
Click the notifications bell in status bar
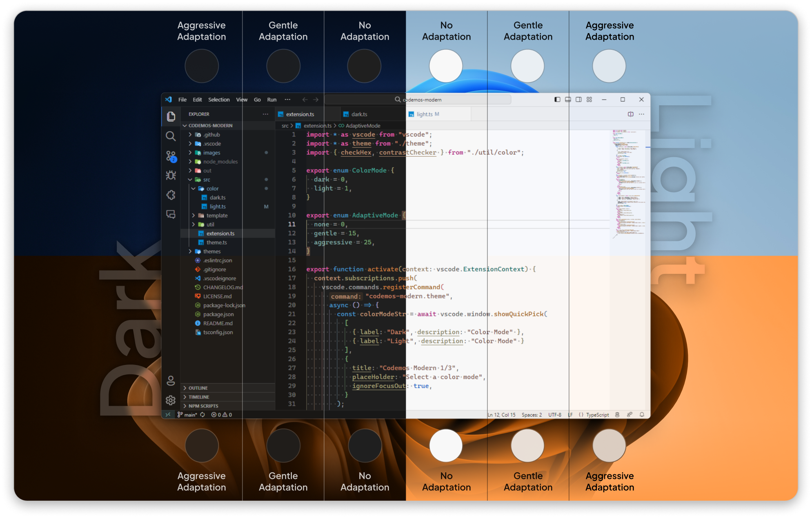tap(642, 415)
